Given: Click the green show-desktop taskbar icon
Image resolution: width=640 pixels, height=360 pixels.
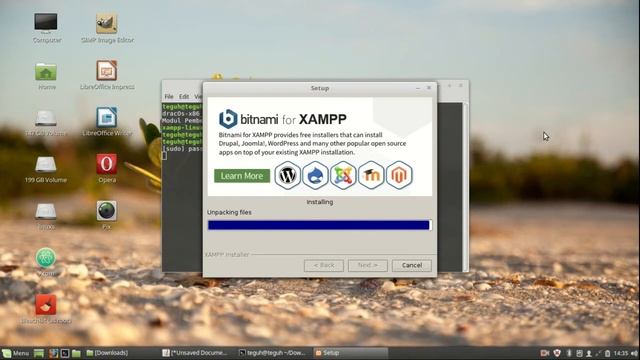Looking at the screenshot, I should coord(39,353).
